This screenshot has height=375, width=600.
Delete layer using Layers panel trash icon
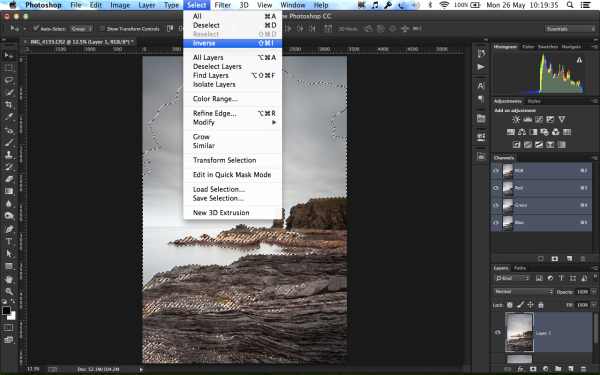pos(583,369)
